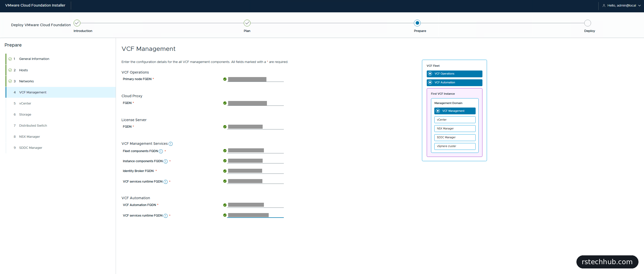Click the Plan step checkmark circle
644x274 pixels.
[x=247, y=23]
